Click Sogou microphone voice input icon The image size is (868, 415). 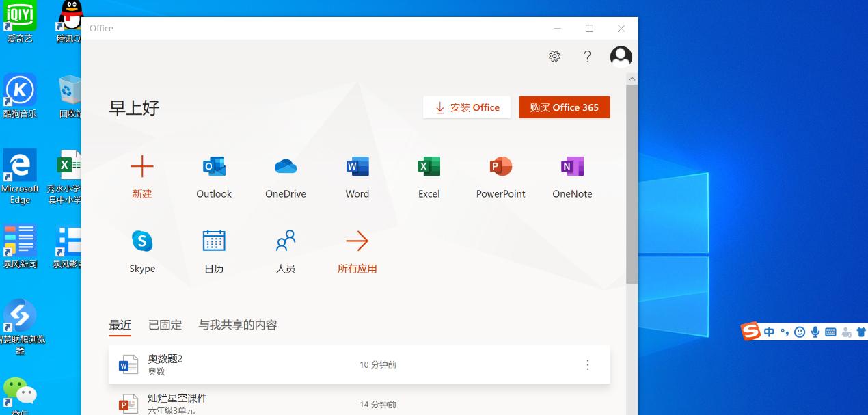pos(815,332)
